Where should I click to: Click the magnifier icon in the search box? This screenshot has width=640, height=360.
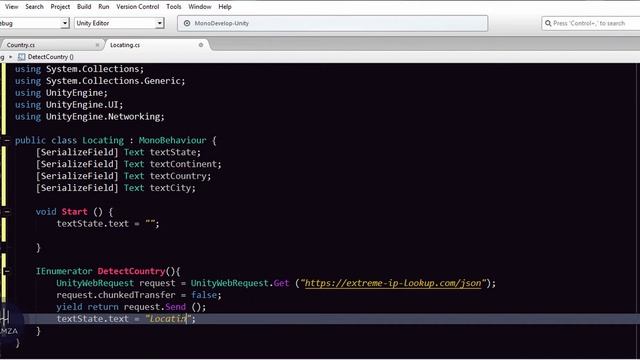[x=548, y=23]
